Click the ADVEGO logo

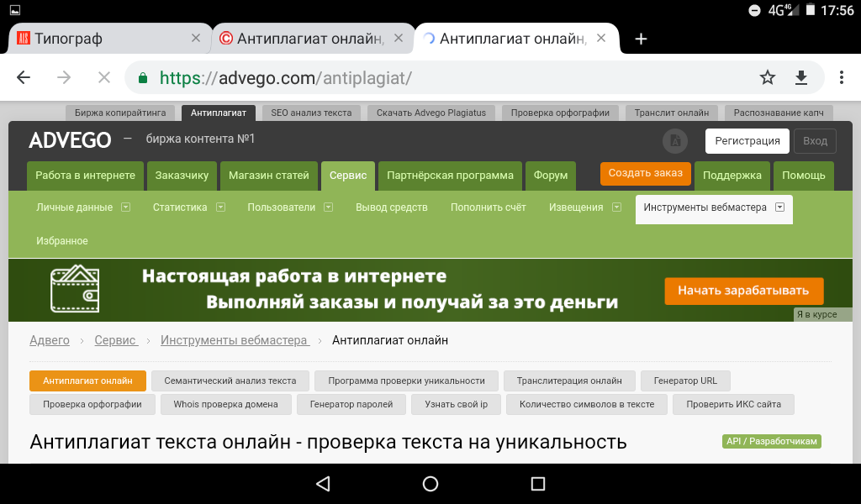(x=70, y=140)
